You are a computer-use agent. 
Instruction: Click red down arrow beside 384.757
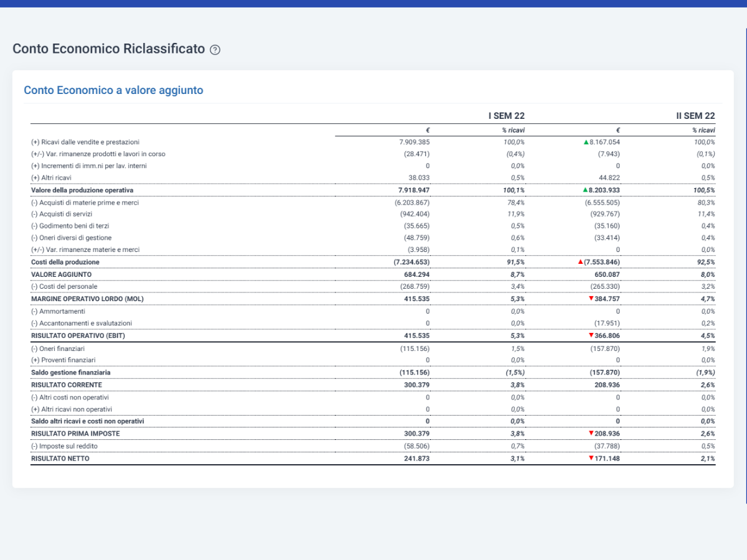[591, 299]
